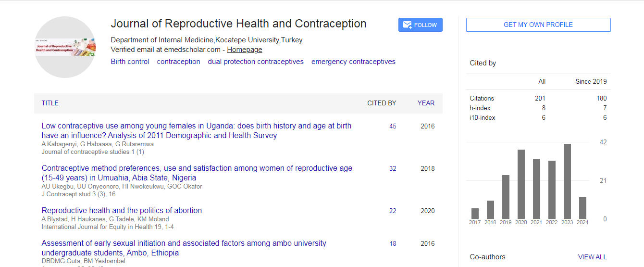
Task: Click the 45 citation count link
Action: tap(393, 127)
